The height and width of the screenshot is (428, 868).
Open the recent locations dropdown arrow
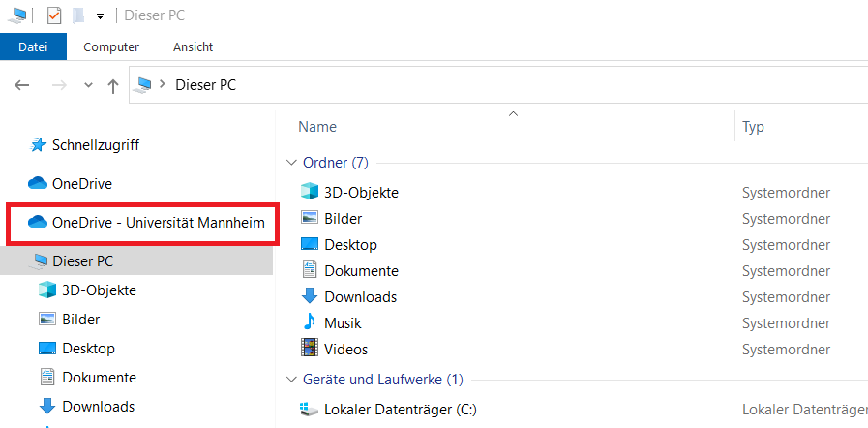coord(88,85)
